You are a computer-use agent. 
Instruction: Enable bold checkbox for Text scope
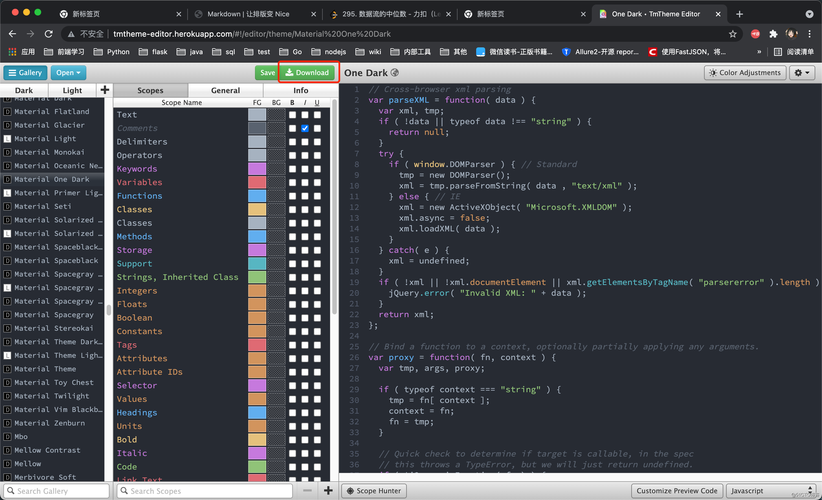tap(293, 115)
